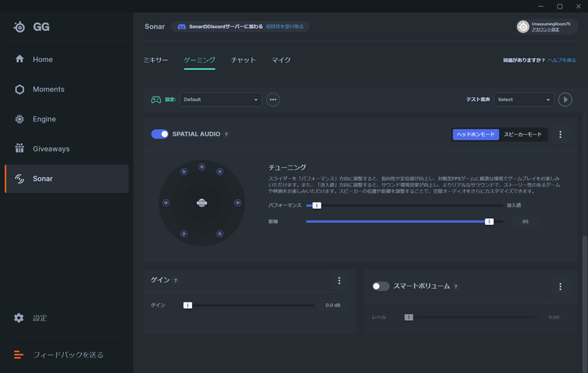The image size is (588, 373).
Task: Click the ゲイン slider handle
Action: pyautogui.click(x=188, y=305)
